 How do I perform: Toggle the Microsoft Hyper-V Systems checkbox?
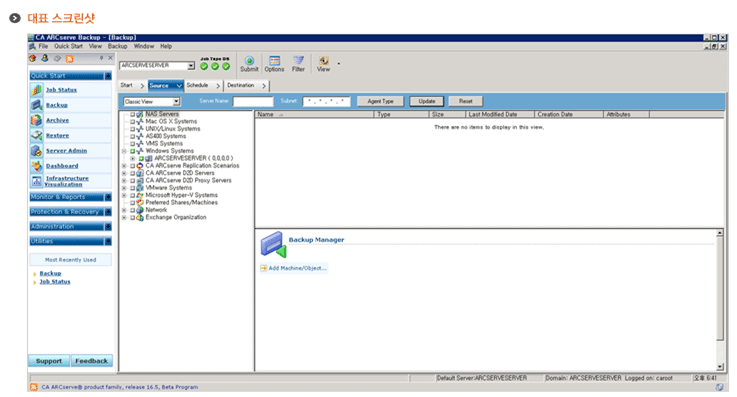(x=133, y=195)
